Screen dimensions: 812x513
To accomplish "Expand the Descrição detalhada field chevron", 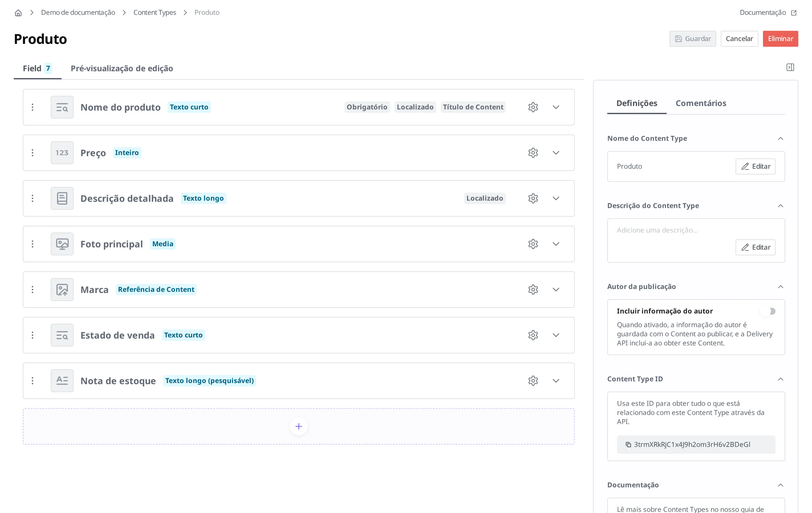I will coord(556,198).
